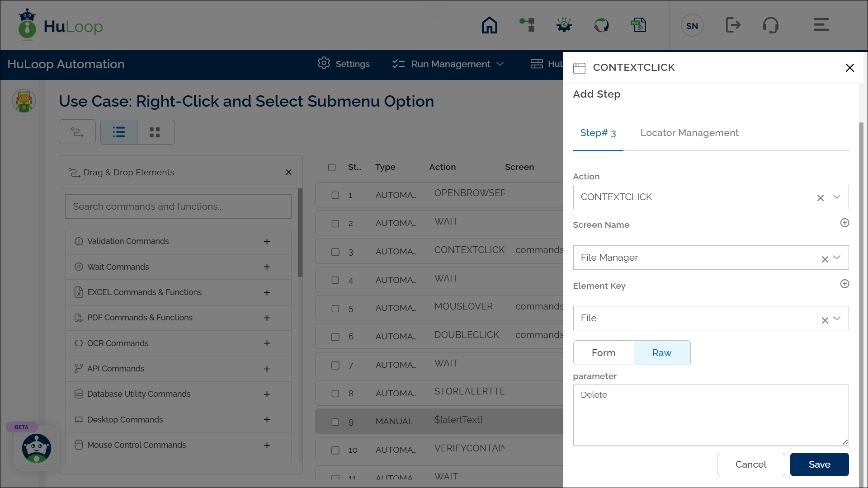Tick the checkbox for step 9 MANUAL row
Image resolution: width=868 pixels, height=488 pixels.
point(335,422)
